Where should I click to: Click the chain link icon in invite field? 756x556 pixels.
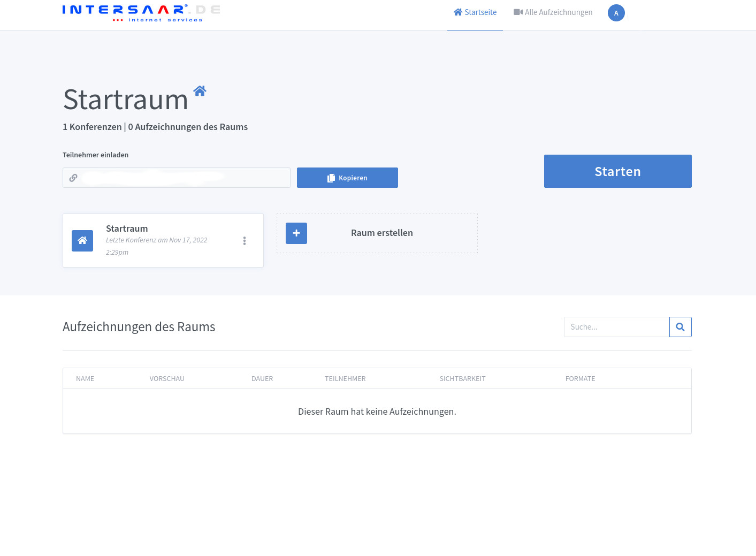tap(73, 178)
